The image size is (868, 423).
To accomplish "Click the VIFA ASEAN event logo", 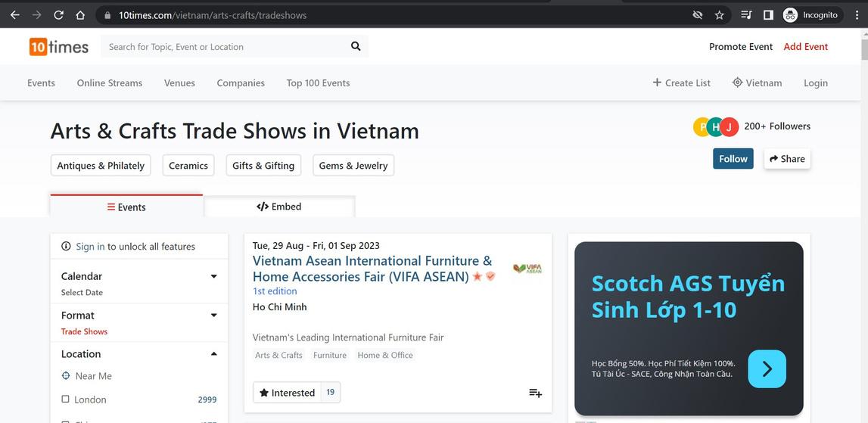I will pyautogui.click(x=527, y=269).
